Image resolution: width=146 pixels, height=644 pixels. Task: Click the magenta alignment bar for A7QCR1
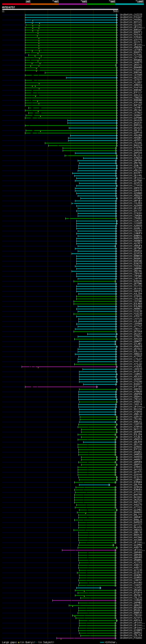(70, 367)
